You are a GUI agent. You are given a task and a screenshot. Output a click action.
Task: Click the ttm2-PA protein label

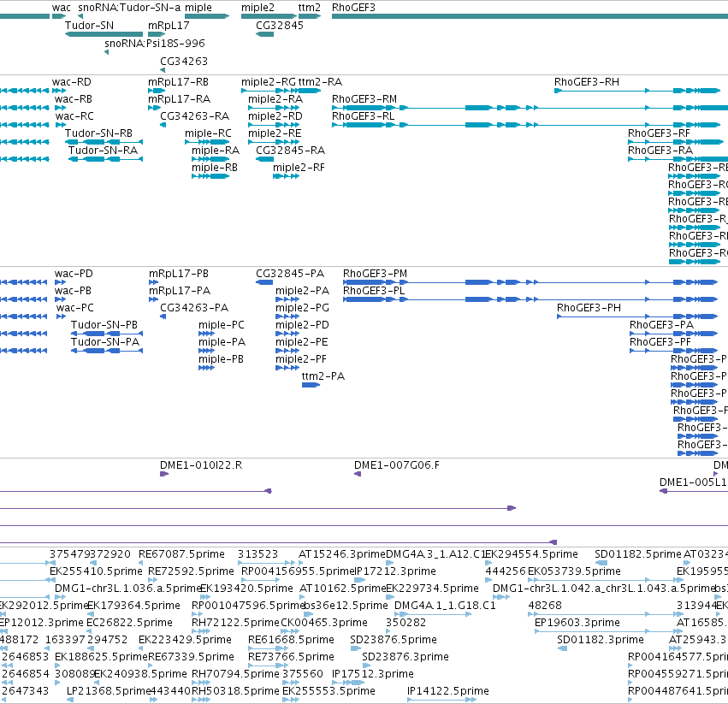coord(323,376)
